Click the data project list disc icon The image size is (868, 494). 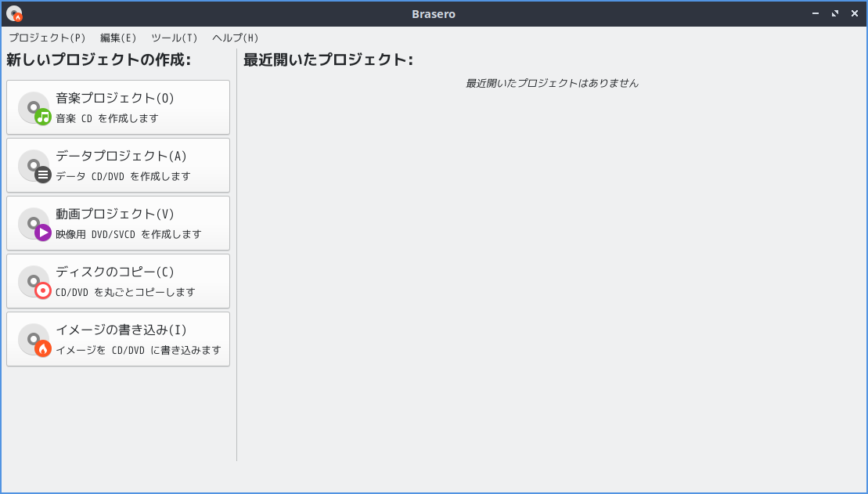click(34, 166)
